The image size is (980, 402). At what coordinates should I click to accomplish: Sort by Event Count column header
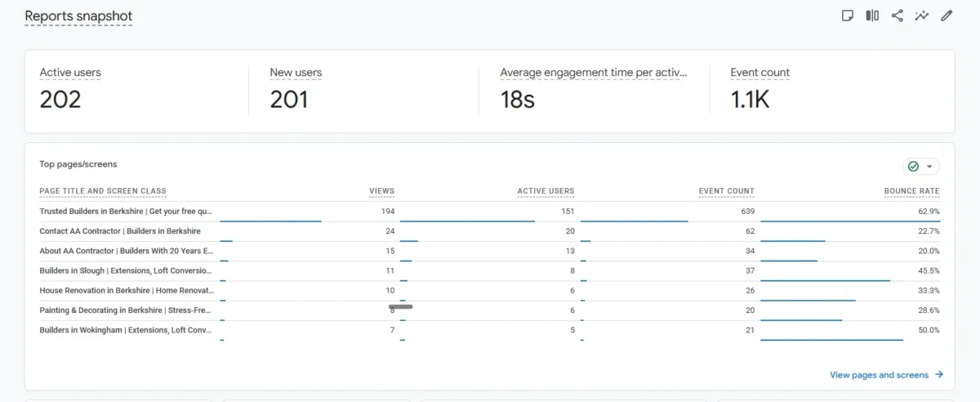point(726,191)
